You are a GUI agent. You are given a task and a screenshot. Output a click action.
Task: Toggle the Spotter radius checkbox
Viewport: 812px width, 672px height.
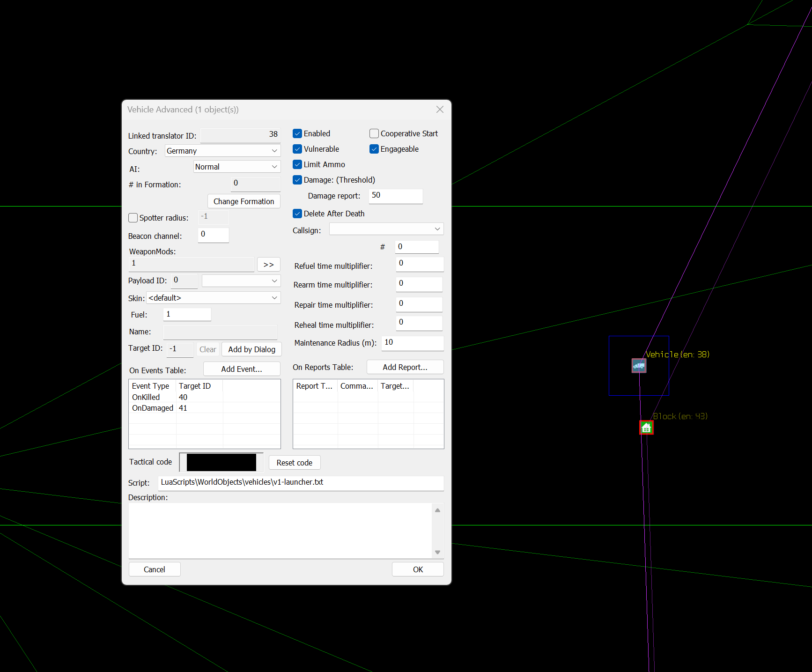pos(133,218)
